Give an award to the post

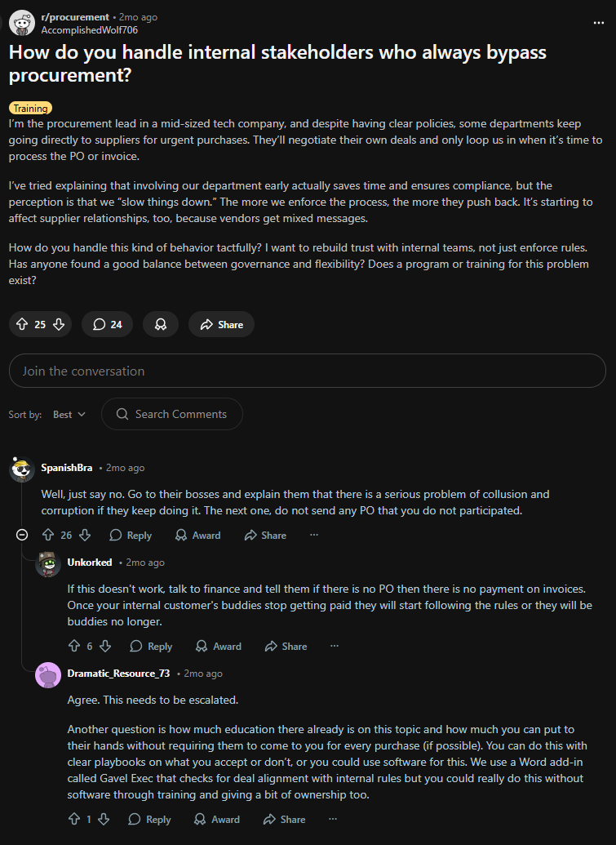point(161,324)
